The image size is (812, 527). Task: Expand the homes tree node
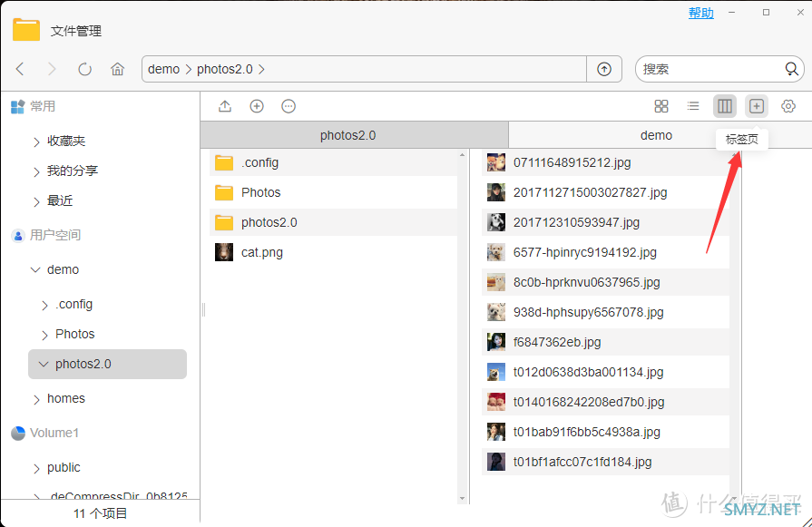(36, 399)
